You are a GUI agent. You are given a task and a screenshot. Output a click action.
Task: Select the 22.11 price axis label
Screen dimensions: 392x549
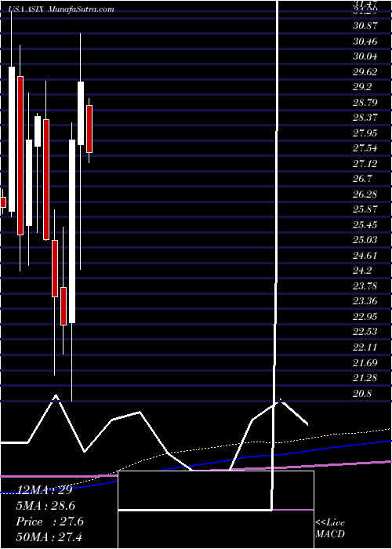click(365, 347)
